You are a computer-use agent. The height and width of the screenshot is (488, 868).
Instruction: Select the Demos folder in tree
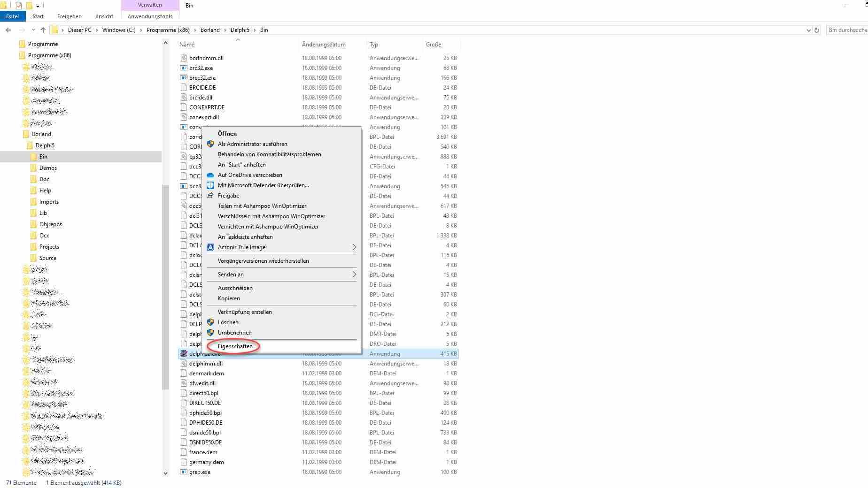(x=48, y=168)
